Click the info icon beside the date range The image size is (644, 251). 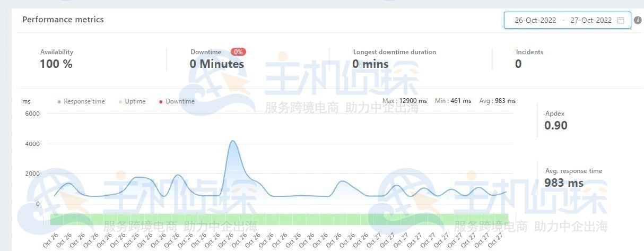tap(638, 20)
